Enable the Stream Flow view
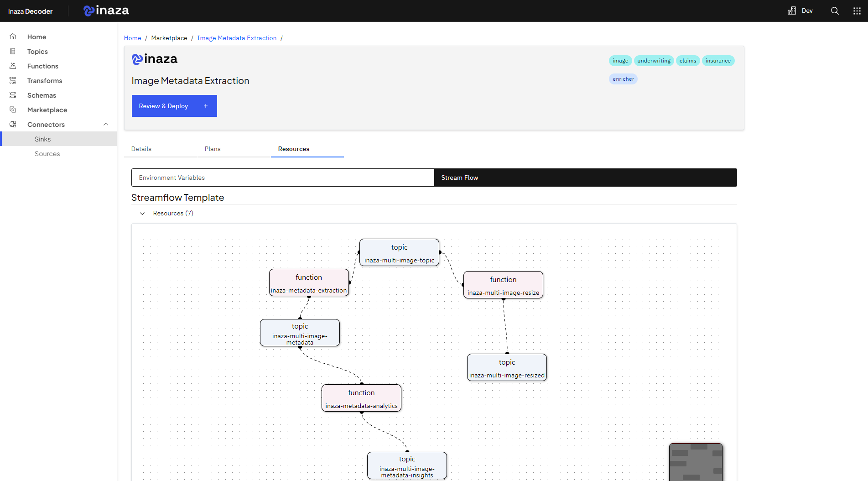 [x=459, y=178]
